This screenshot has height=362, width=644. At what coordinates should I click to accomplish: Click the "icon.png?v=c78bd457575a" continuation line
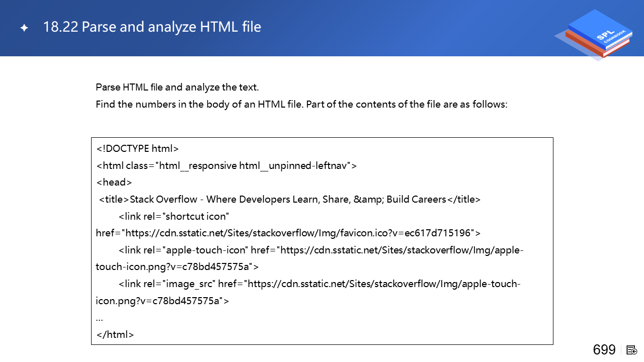(x=162, y=301)
